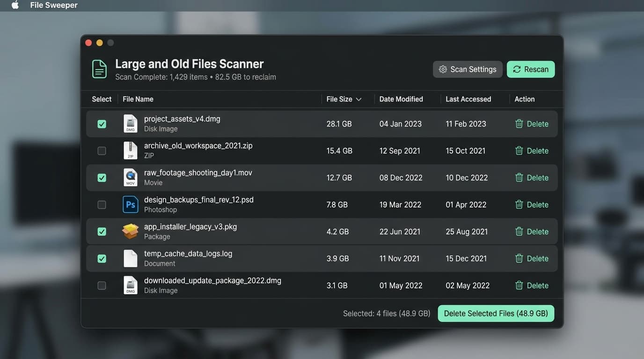Screen dimensions: 644x359
Task: Check the archive_old_workspace_2021.zip checkbox
Action: [102, 151]
